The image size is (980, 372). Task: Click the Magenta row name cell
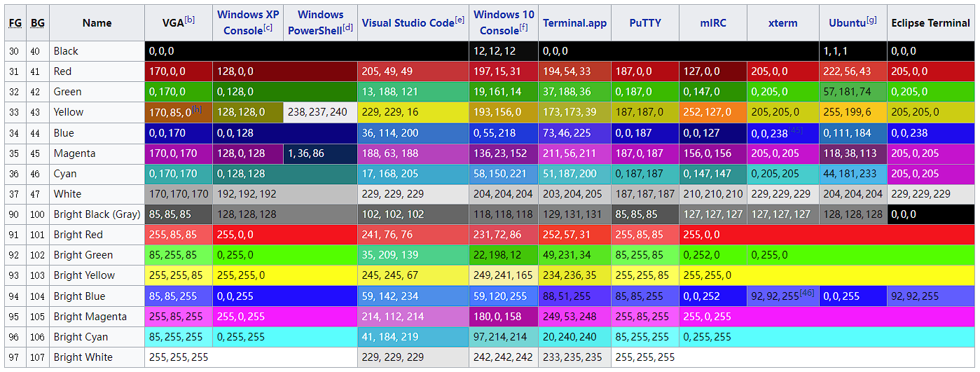[x=97, y=153]
